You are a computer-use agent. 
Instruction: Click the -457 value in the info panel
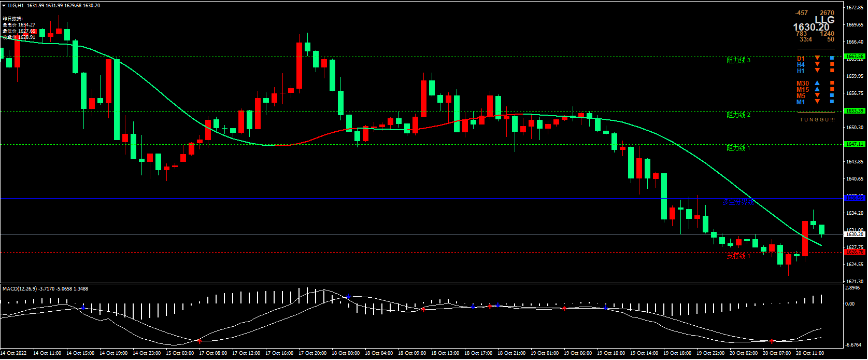802,13
